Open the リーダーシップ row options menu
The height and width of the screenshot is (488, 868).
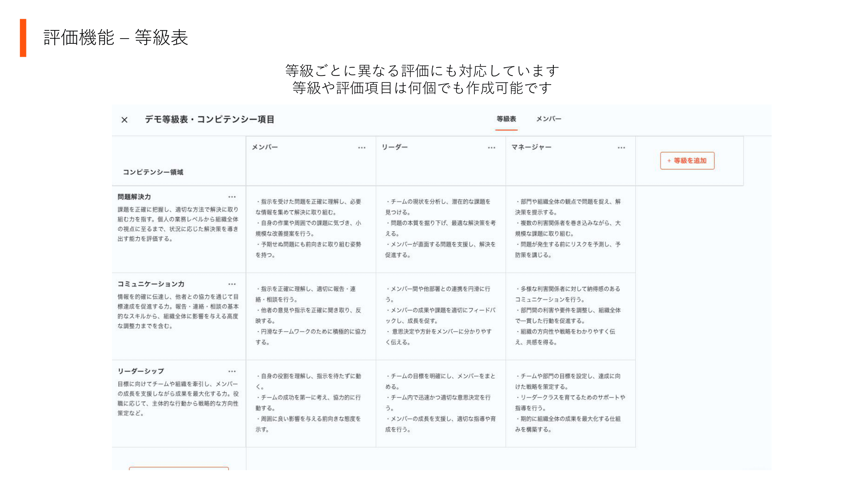pos(232,371)
